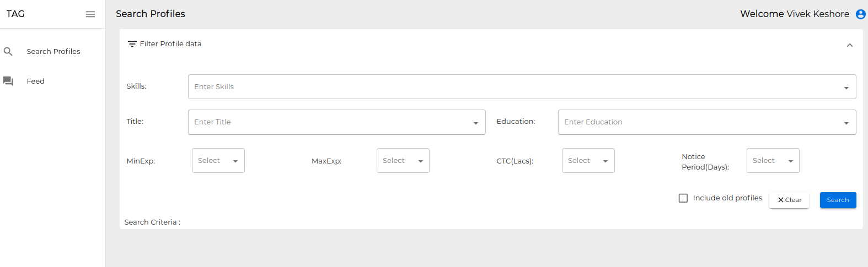Open the MaxExp Select dropdown
Viewport: 868px width, 267px height.
pyautogui.click(x=403, y=161)
